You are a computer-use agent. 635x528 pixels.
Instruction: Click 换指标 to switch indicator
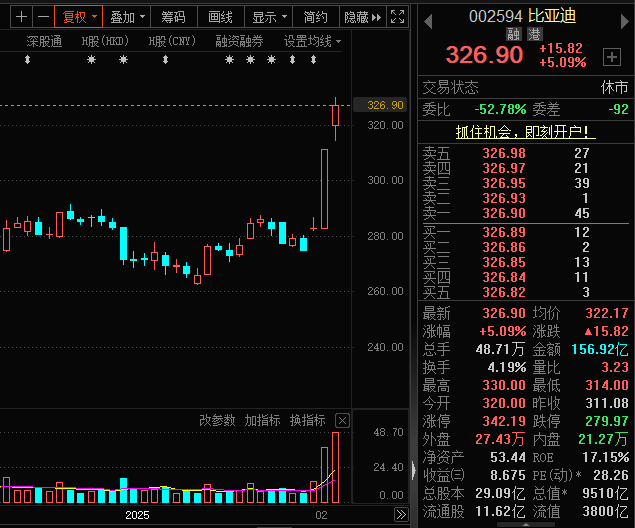point(307,420)
